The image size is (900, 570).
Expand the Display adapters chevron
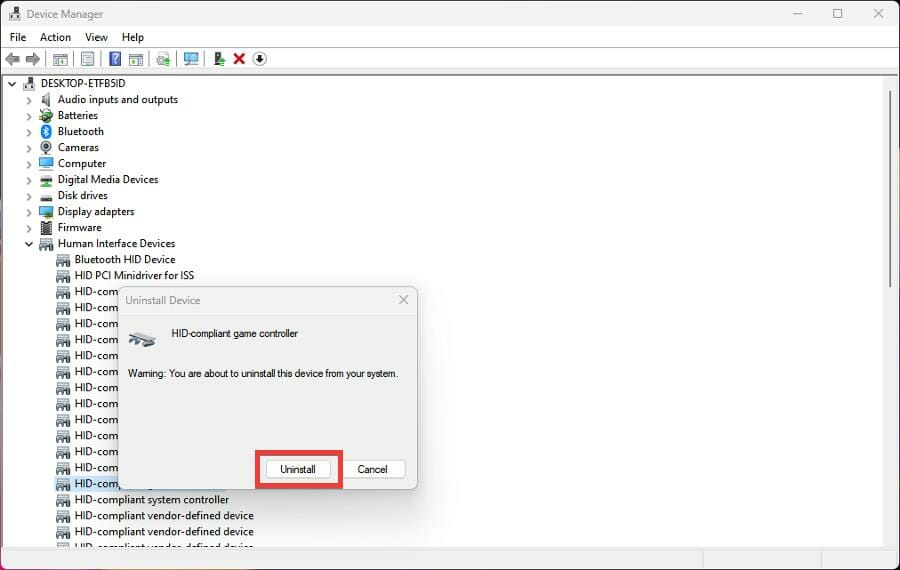point(29,212)
